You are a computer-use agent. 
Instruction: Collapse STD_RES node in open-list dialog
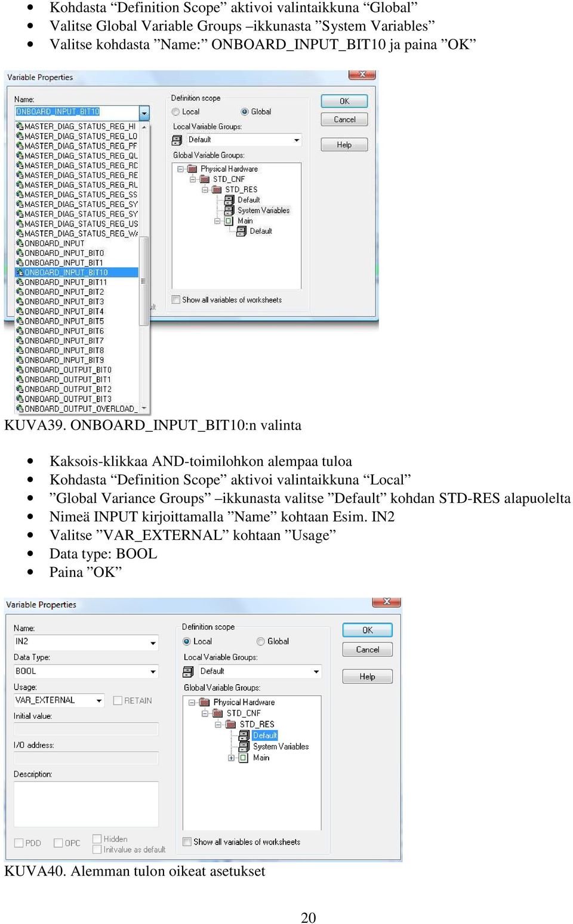click(205, 190)
